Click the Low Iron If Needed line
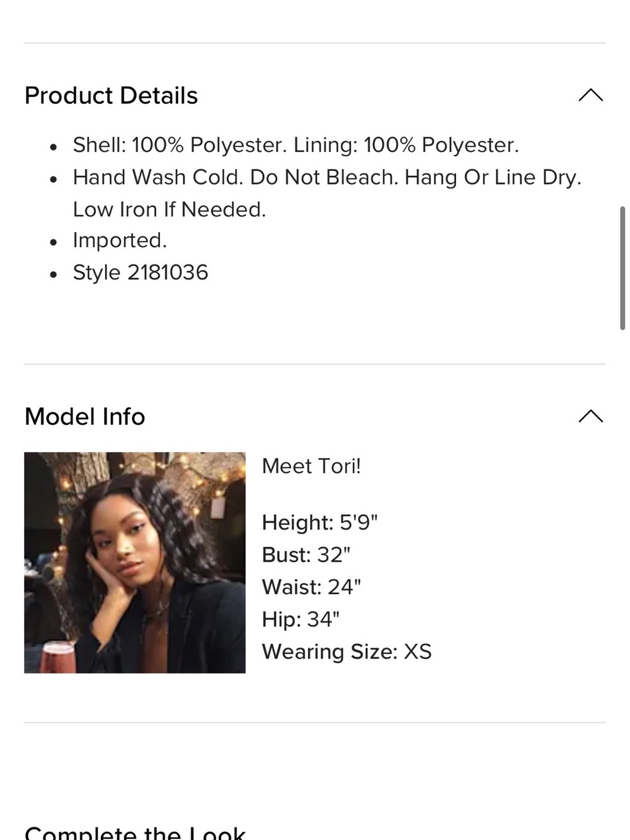Image resolution: width=630 pixels, height=840 pixels. click(x=169, y=209)
